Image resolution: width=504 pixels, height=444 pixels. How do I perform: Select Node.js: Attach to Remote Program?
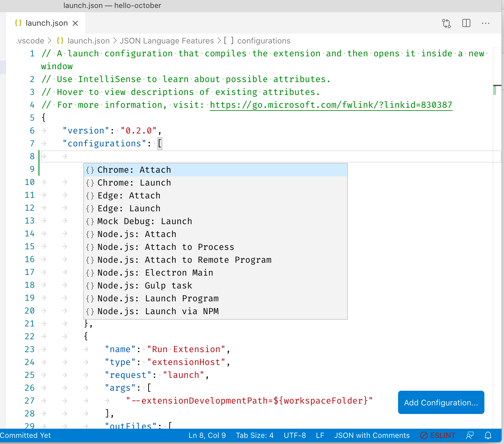coord(216,260)
